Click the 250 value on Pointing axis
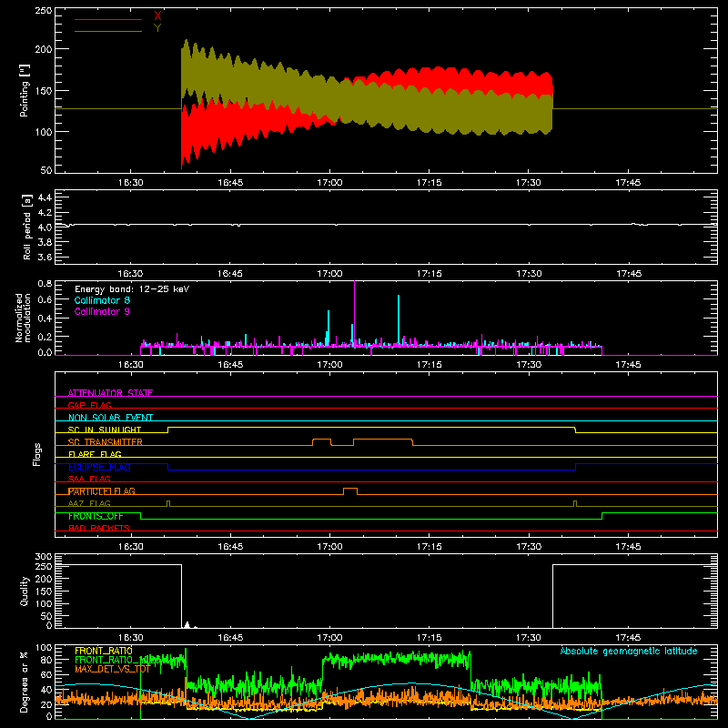The height and width of the screenshot is (728, 728). point(43,10)
